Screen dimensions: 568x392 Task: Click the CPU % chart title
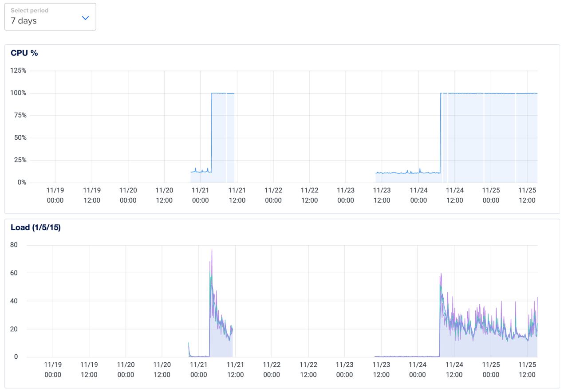pos(24,53)
